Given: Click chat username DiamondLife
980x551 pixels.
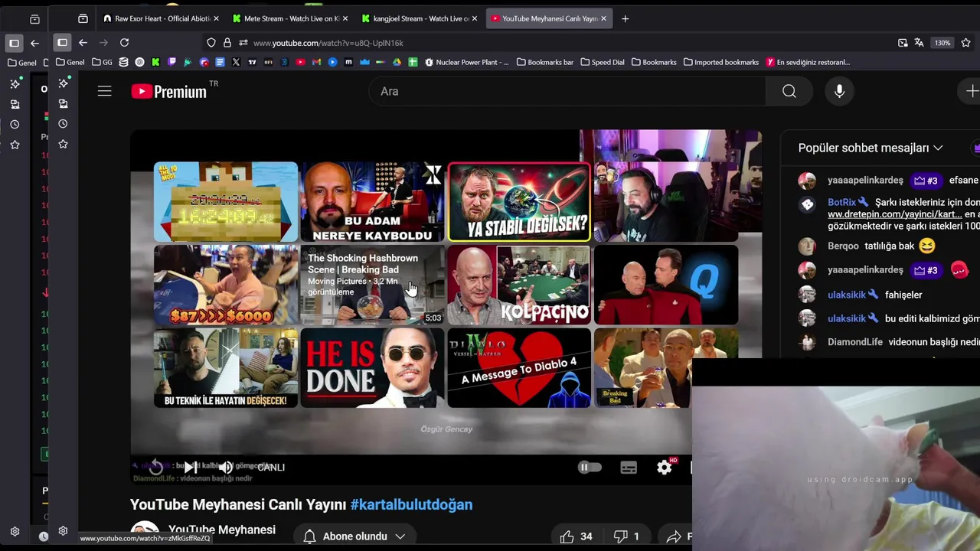Looking at the screenshot, I should [x=855, y=342].
